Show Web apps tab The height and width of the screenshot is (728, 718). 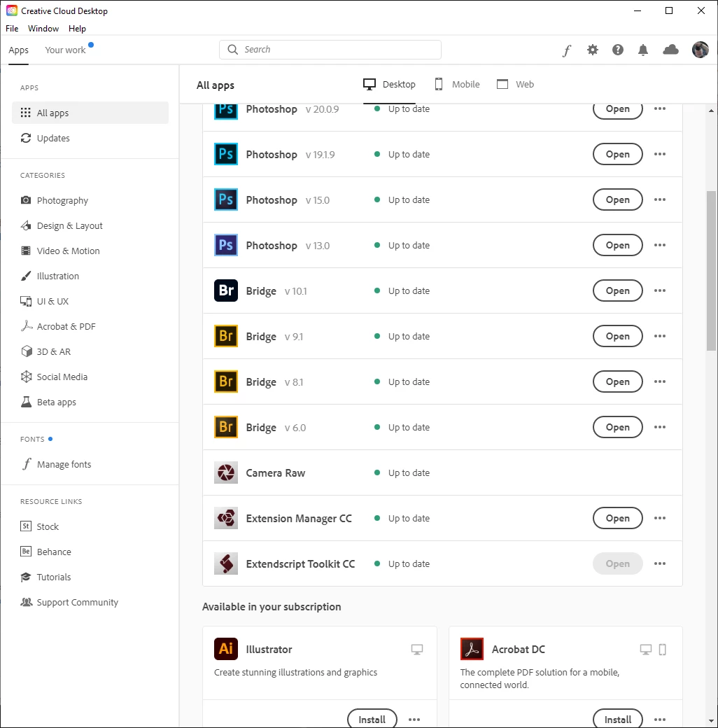pos(515,85)
